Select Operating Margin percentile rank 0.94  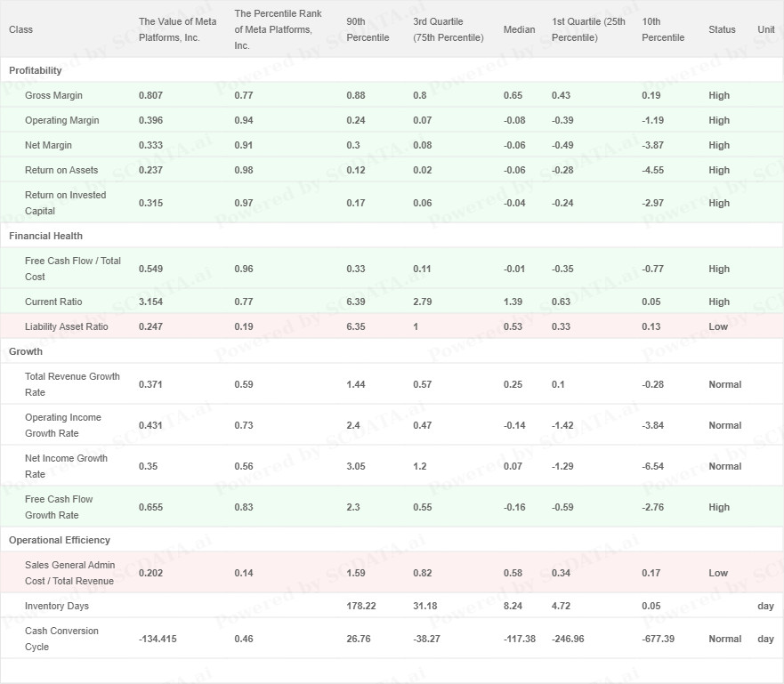[x=244, y=120]
